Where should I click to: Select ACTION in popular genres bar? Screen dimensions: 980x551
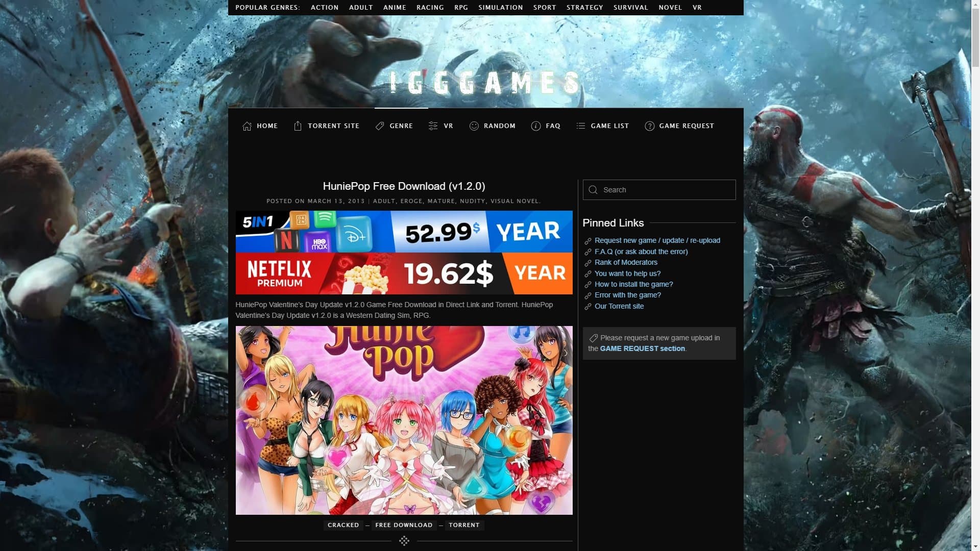pyautogui.click(x=325, y=8)
